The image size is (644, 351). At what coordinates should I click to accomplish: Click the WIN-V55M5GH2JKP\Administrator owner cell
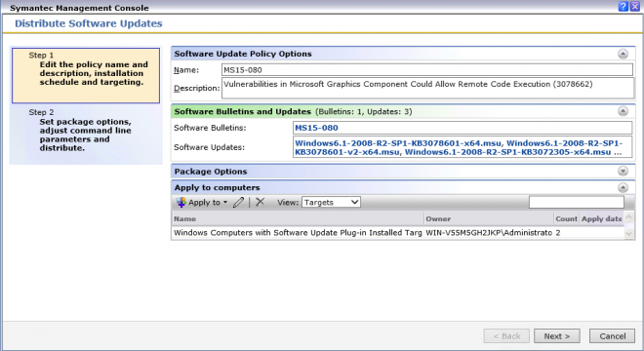489,233
